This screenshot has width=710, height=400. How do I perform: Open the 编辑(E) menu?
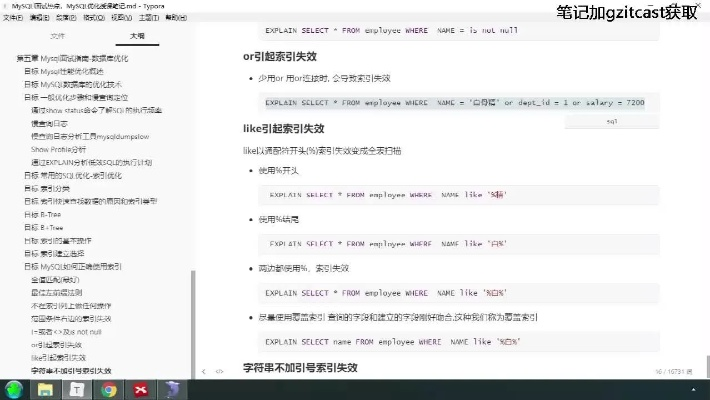[x=39, y=18]
